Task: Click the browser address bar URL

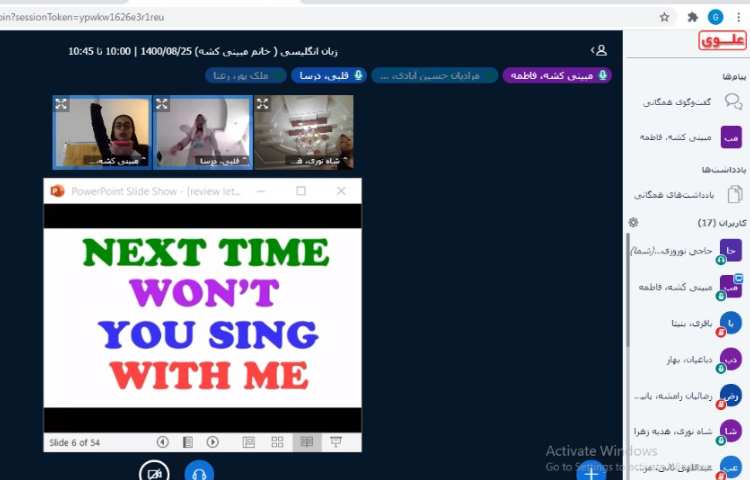Action: click(x=82, y=17)
